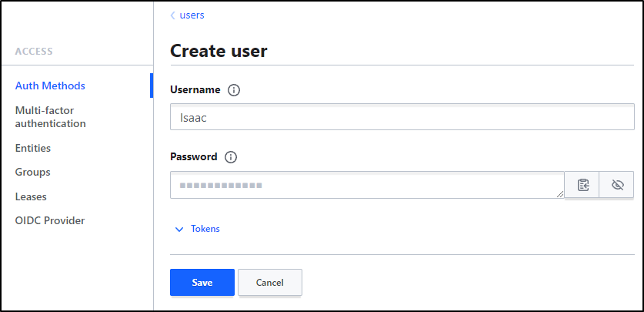Return to the users list link

coord(192,15)
